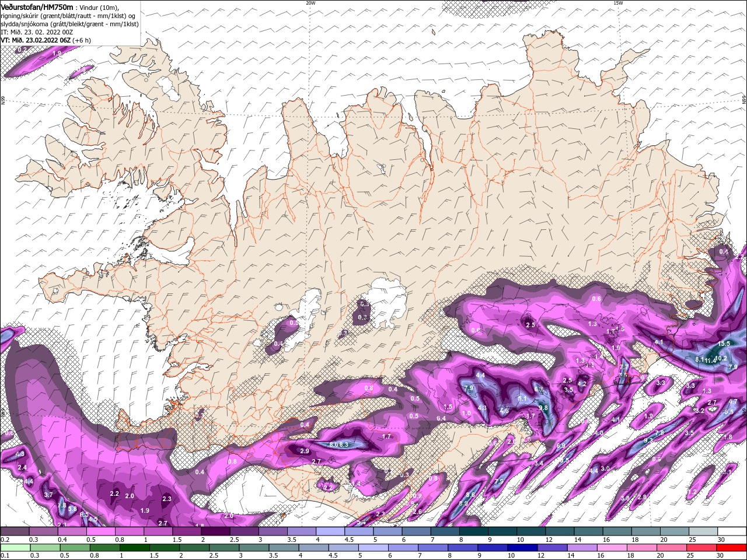Select the 8 dark teal swatch in upper legend
Image resolution: width=747 pixels, height=560 pixels.
pyautogui.click(x=474, y=531)
